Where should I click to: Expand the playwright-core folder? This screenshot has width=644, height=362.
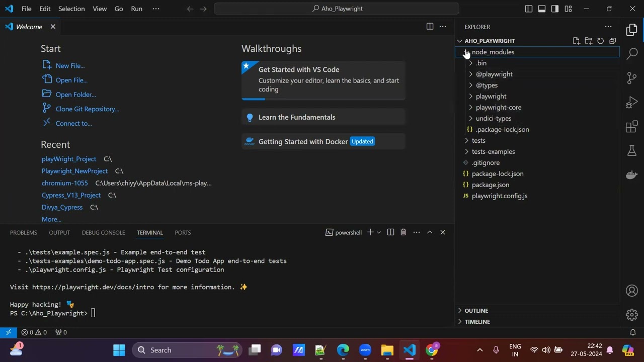coord(537,107)
